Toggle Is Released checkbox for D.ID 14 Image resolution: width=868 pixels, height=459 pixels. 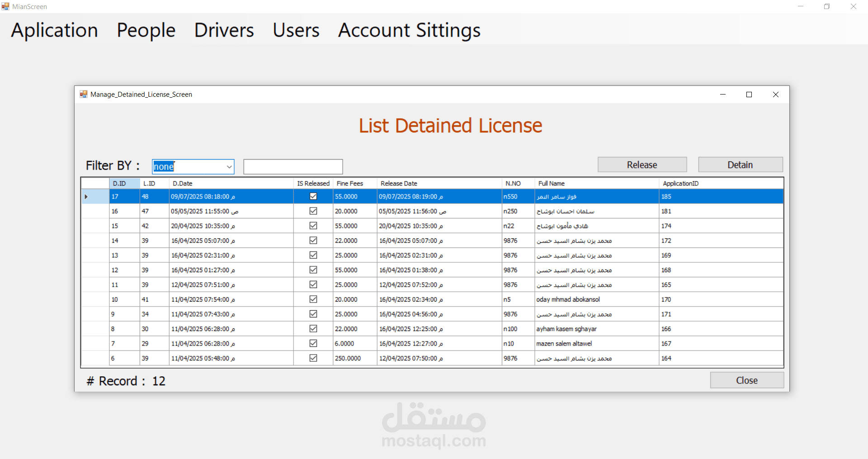(x=313, y=241)
